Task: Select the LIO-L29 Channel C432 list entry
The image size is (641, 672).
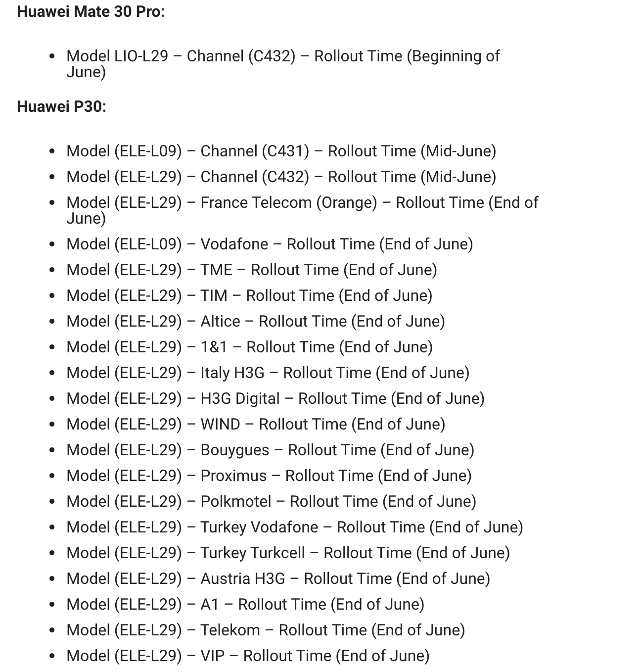Action: tap(283, 56)
